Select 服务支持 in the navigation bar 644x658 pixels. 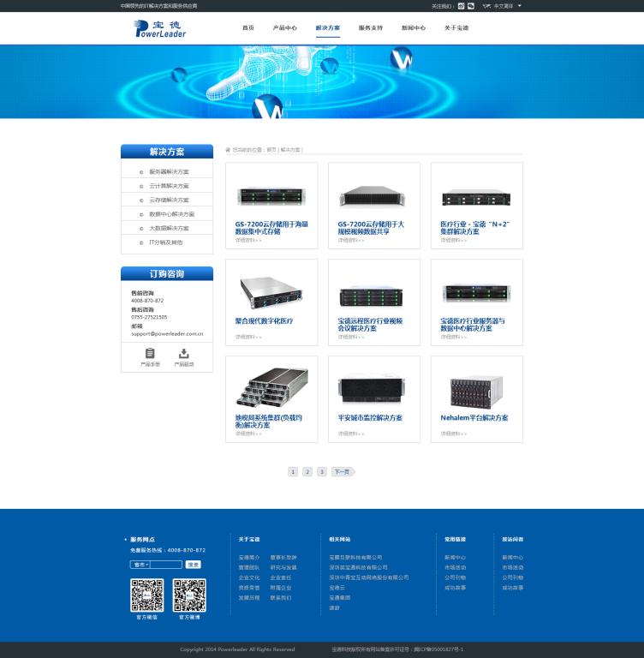tap(370, 28)
